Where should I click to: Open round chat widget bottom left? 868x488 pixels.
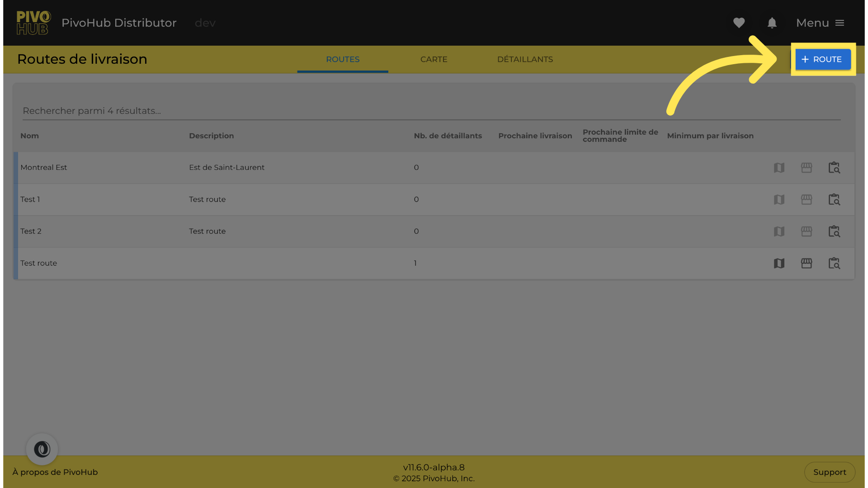click(42, 449)
